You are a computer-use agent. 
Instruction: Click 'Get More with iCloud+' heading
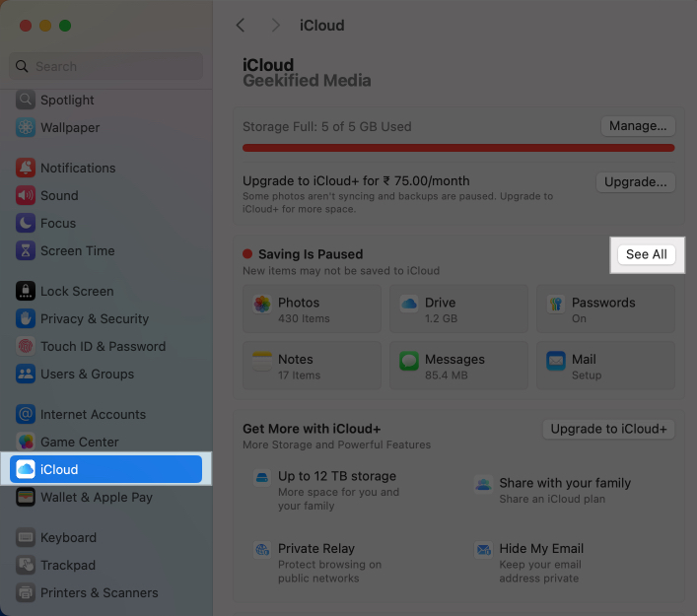(x=312, y=429)
